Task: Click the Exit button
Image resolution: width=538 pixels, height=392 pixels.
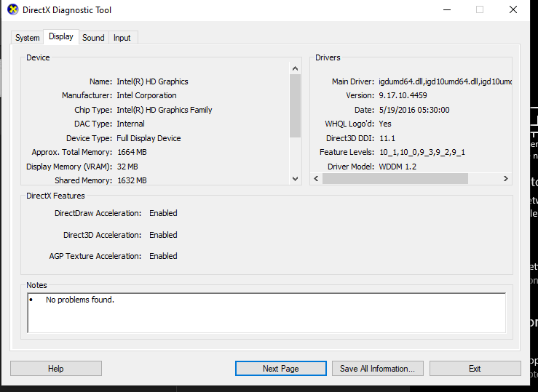Action: coord(475,368)
